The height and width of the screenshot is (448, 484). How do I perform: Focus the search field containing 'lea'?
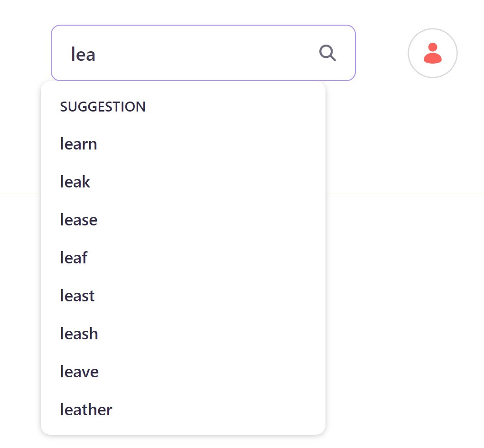pos(203,53)
